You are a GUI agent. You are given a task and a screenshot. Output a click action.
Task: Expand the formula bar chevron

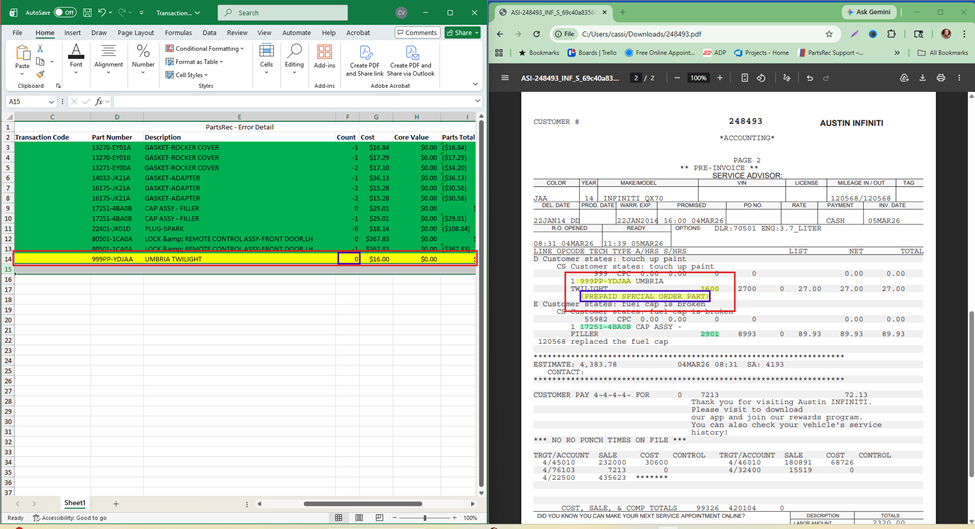click(x=477, y=101)
